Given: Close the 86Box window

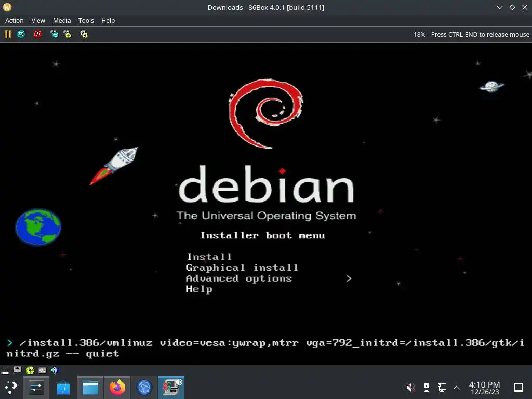Looking at the screenshot, I should coord(525,7).
